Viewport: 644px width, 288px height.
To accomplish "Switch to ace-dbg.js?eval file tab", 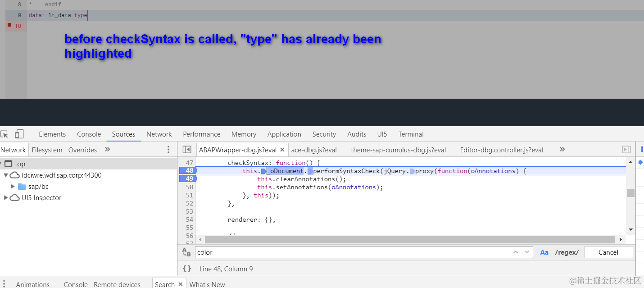I will click(x=314, y=150).
